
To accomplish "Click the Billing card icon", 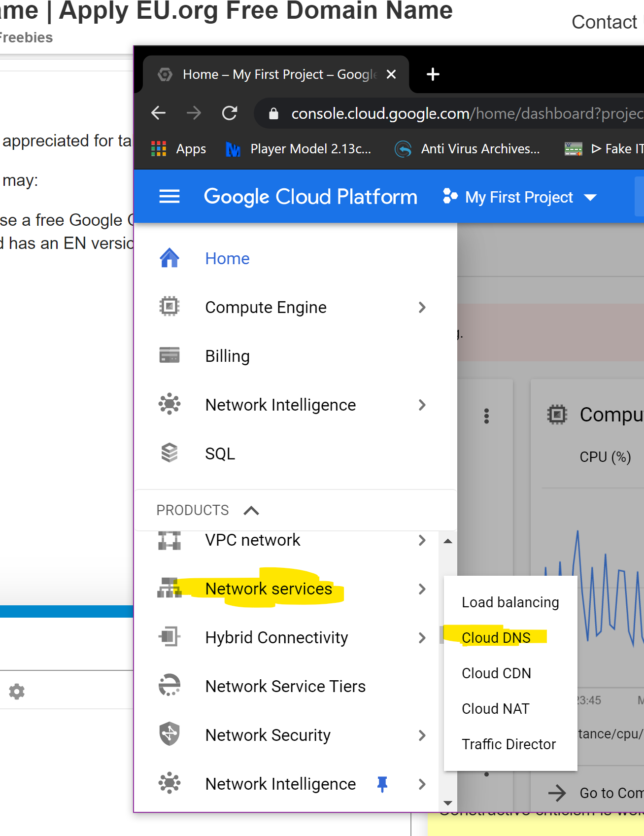I will (x=169, y=355).
